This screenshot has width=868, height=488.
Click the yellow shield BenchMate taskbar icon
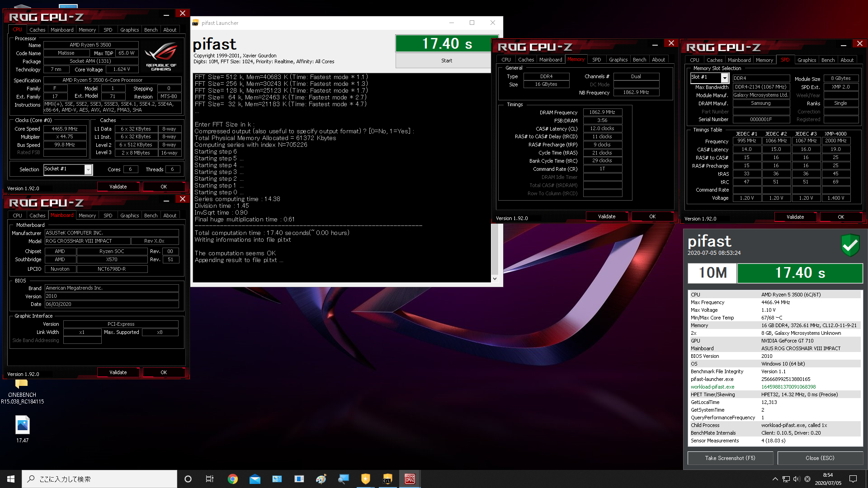pyautogui.click(x=365, y=479)
